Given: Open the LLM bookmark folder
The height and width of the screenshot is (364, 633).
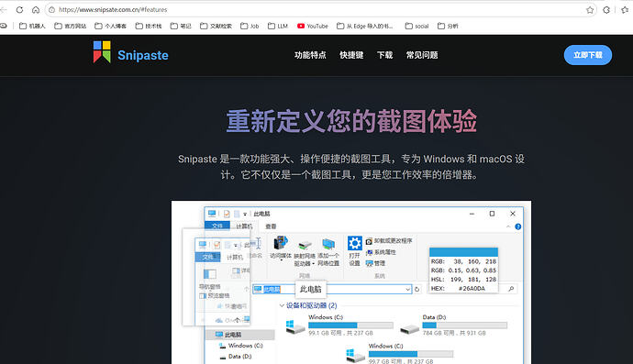Looking at the screenshot, I should point(278,26).
